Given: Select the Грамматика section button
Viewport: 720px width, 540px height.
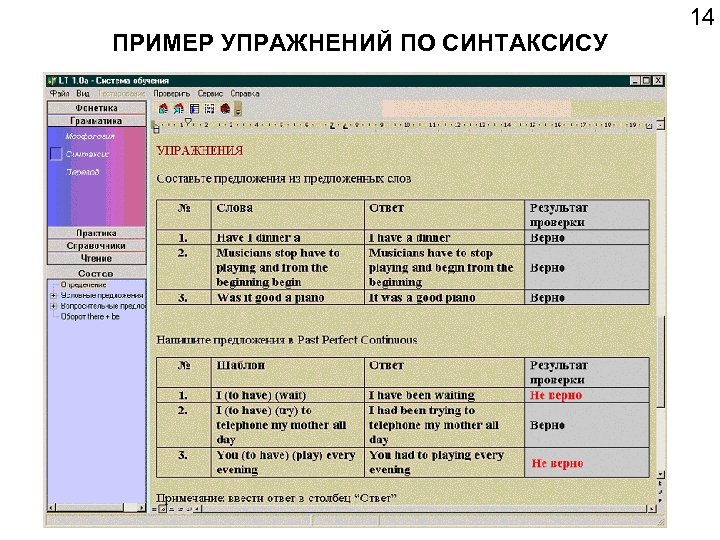Looking at the screenshot, I should [x=96, y=121].
